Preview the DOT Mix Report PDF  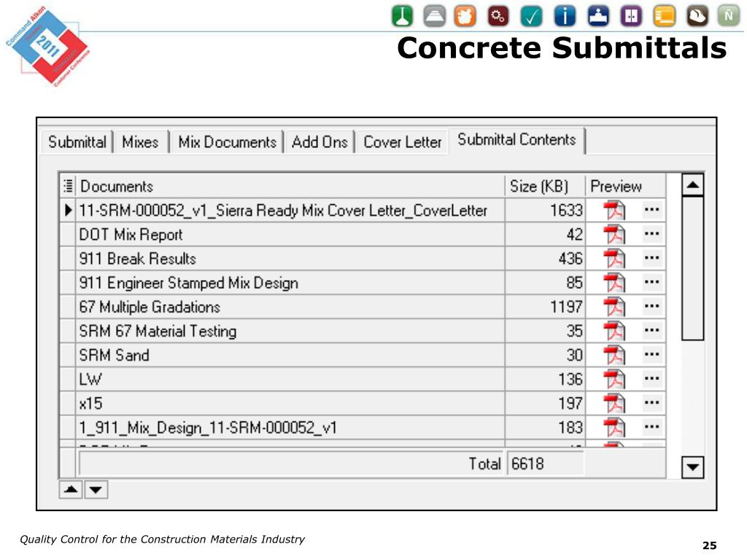[x=614, y=235]
